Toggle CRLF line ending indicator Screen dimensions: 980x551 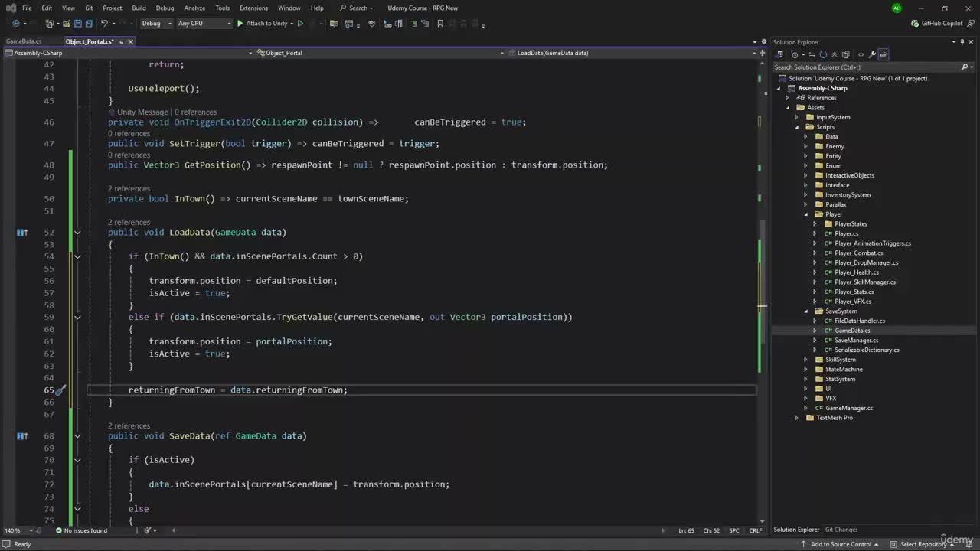pos(756,530)
